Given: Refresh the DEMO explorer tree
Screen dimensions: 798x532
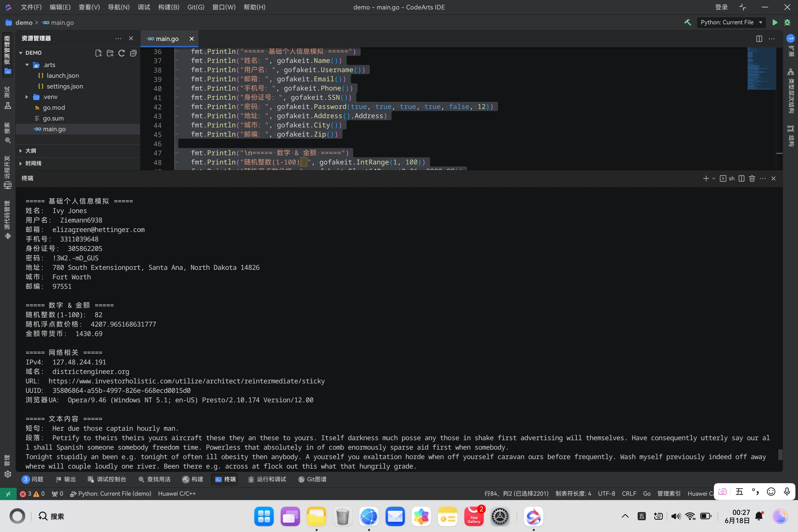Looking at the screenshot, I should pos(121,53).
